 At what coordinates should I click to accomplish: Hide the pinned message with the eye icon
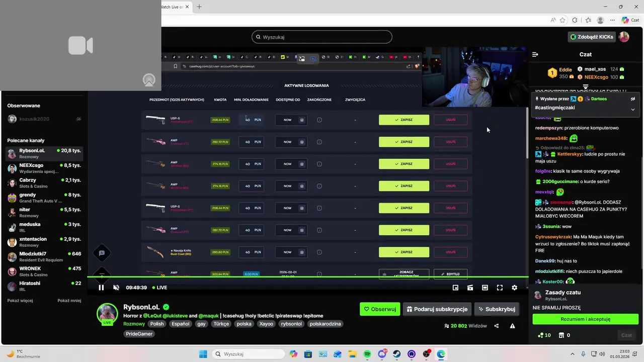633,99
